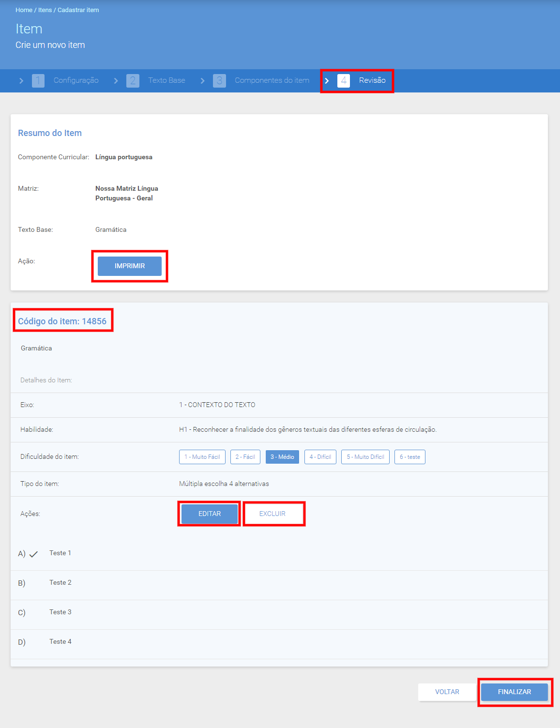Open the Cadastrar item breadcrumb
This screenshot has width=560, height=728.
pos(78,10)
